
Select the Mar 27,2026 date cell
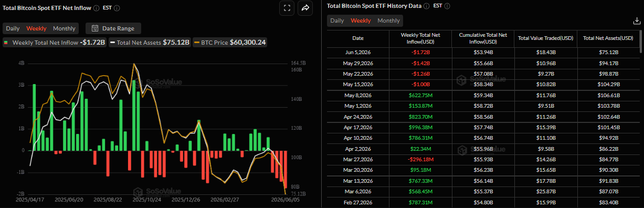tap(357, 160)
